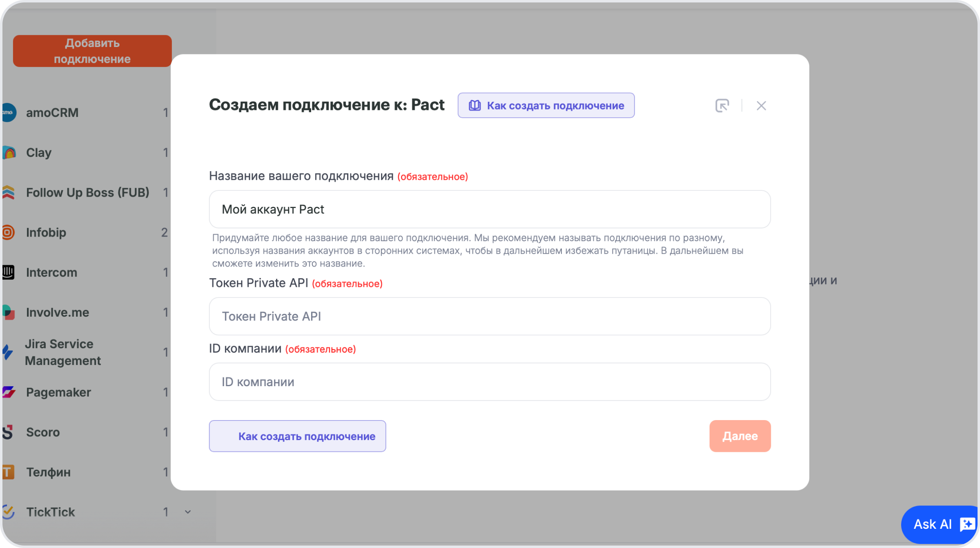Image resolution: width=980 pixels, height=548 pixels.
Task: Click the 'ID компании' field label
Action: point(245,348)
